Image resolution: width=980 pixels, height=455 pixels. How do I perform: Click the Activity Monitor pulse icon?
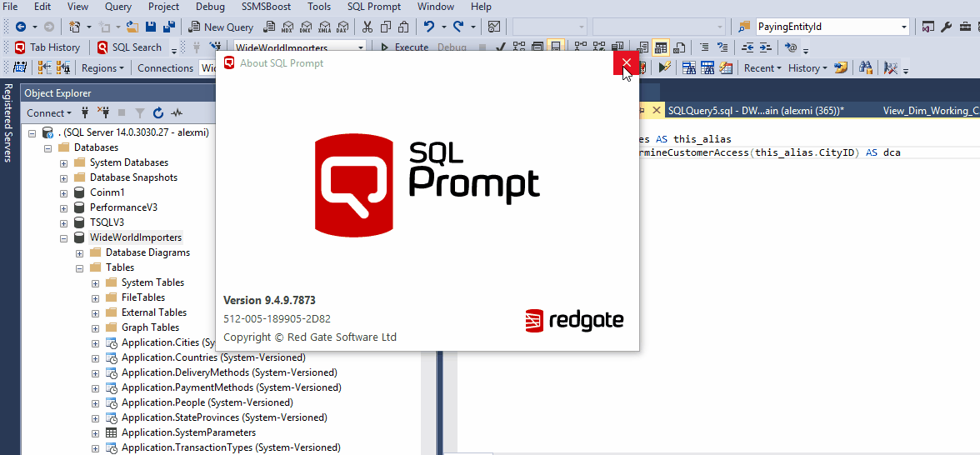coord(177,112)
